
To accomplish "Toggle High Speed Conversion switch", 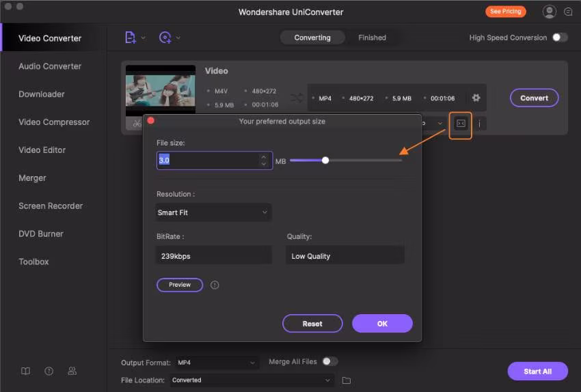I will click(560, 38).
